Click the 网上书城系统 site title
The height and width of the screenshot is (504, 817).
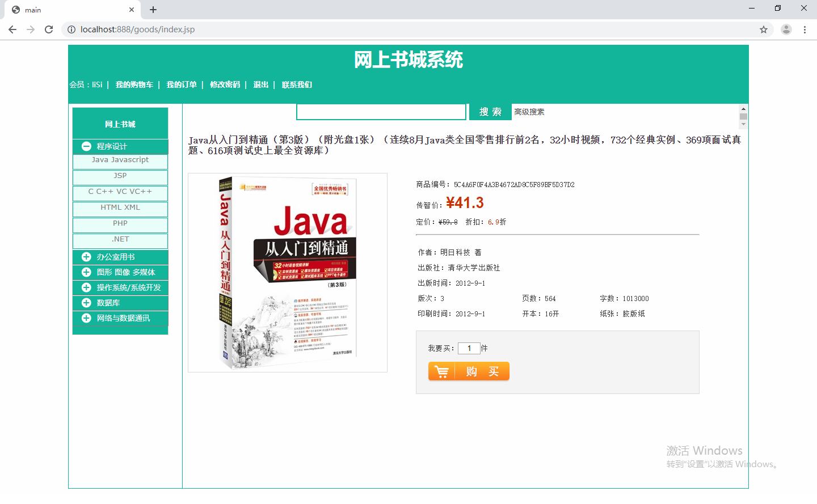tap(408, 60)
